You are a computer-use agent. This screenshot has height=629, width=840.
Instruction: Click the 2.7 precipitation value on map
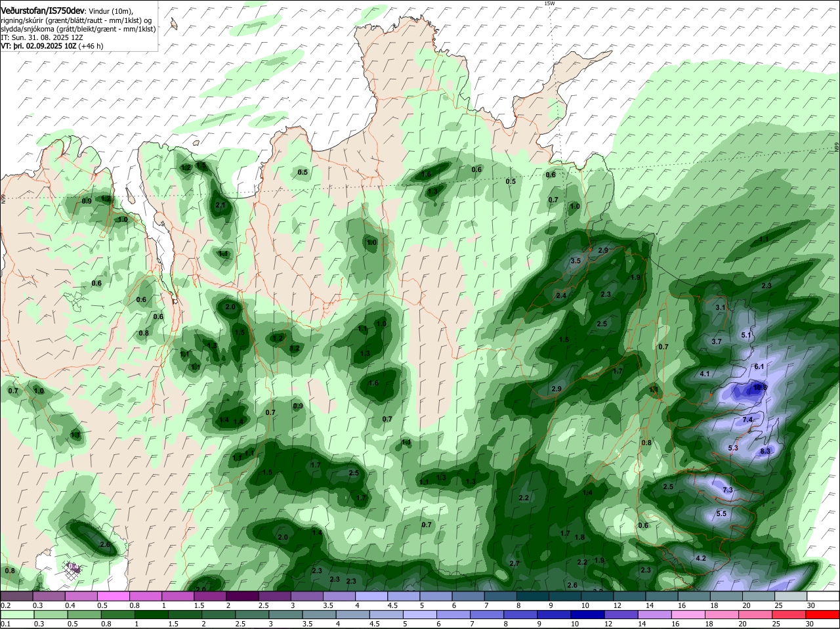point(514,563)
